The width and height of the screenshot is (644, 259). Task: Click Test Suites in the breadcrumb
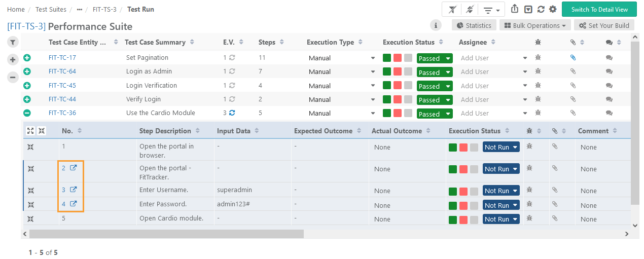(51, 9)
